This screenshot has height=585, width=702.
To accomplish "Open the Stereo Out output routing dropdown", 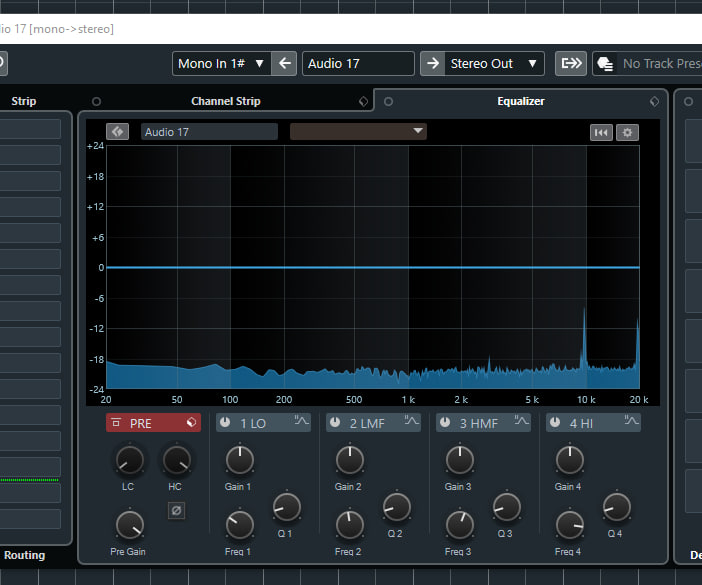I will click(494, 64).
